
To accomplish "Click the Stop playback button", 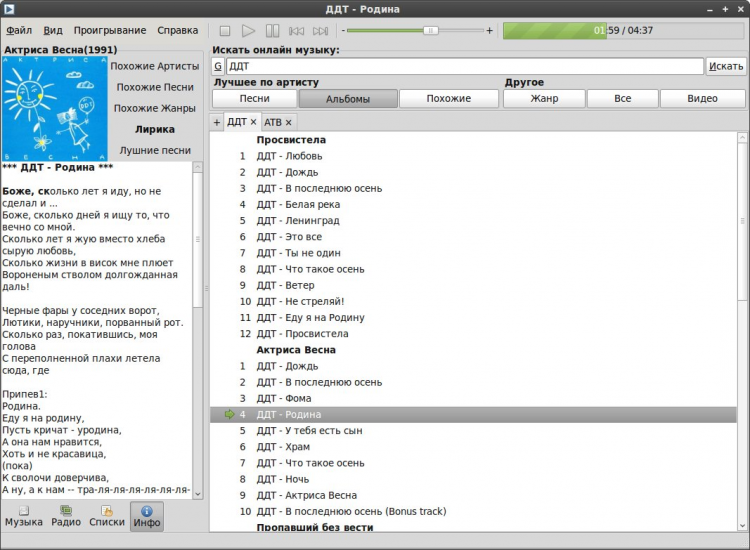I will coord(224,31).
